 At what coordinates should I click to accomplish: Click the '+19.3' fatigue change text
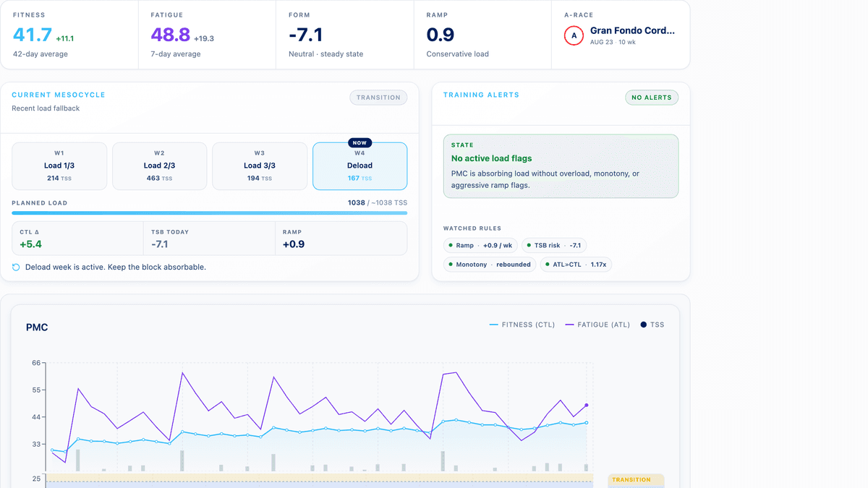point(204,38)
